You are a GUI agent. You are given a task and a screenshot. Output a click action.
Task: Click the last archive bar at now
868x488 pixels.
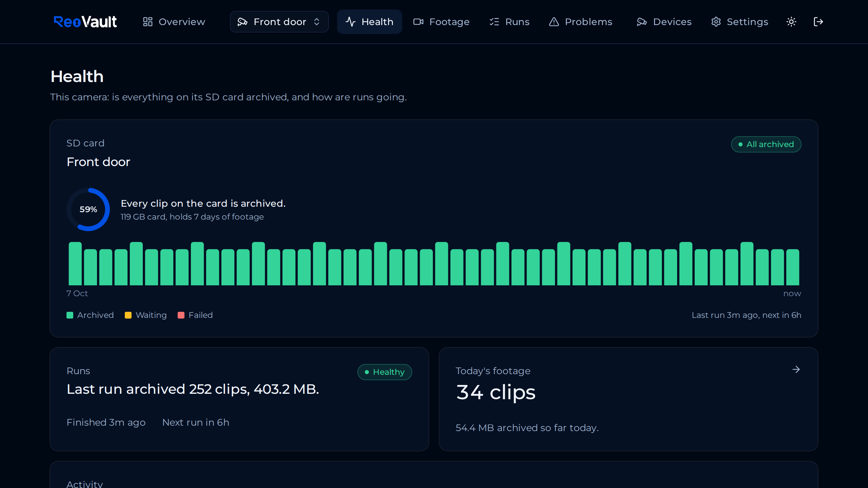[793, 267]
